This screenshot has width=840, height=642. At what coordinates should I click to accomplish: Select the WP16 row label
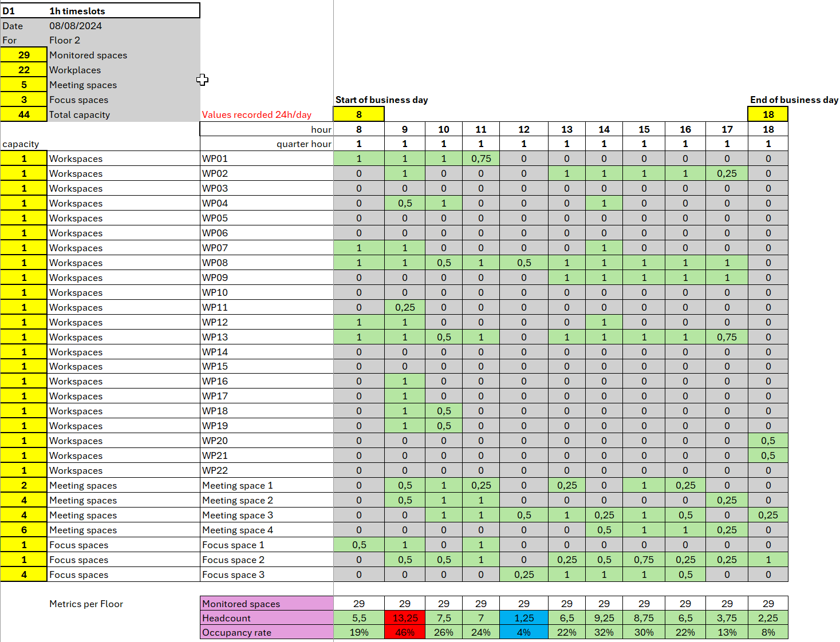pos(267,381)
